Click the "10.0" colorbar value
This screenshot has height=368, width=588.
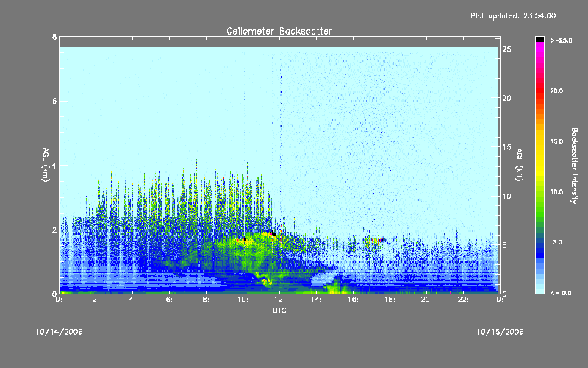556,192
